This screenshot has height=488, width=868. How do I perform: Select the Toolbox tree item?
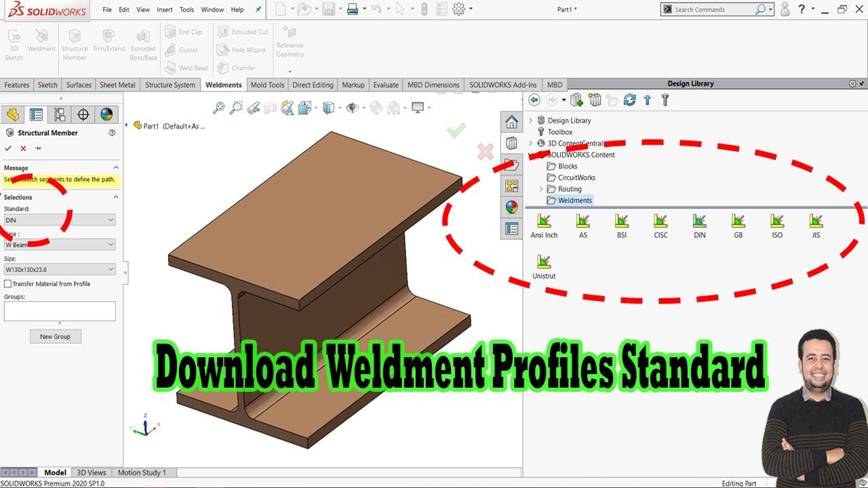[x=560, y=132]
